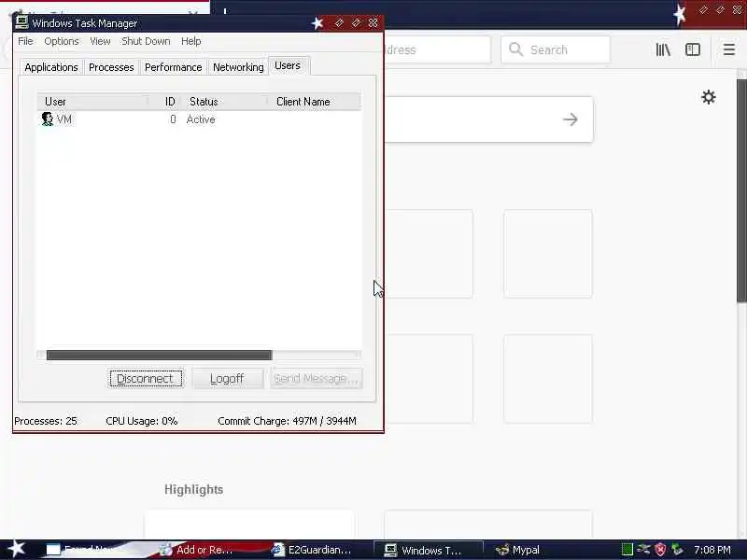Open the View menu in Task Manager
This screenshot has height=560, width=747.
pyautogui.click(x=100, y=41)
